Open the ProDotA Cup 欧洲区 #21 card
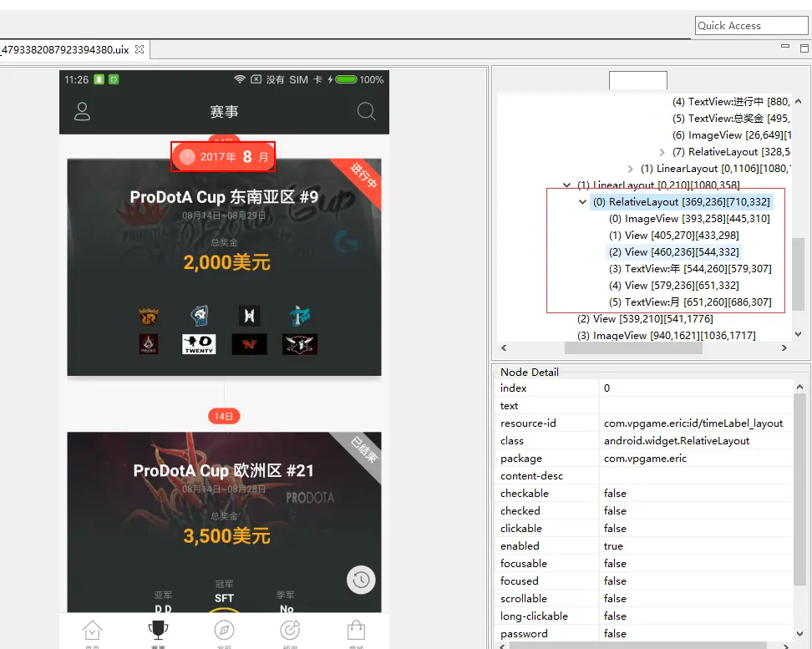Screen dimensions: 812x649 (x=224, y=522)
